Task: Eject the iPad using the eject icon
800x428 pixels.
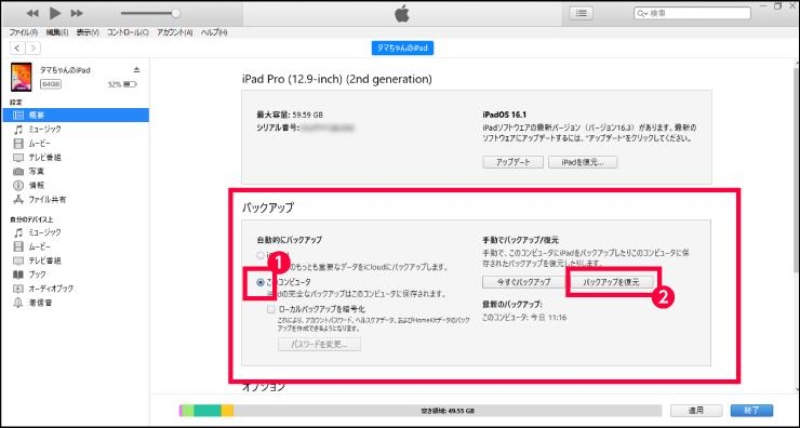Action: (137, 70)
